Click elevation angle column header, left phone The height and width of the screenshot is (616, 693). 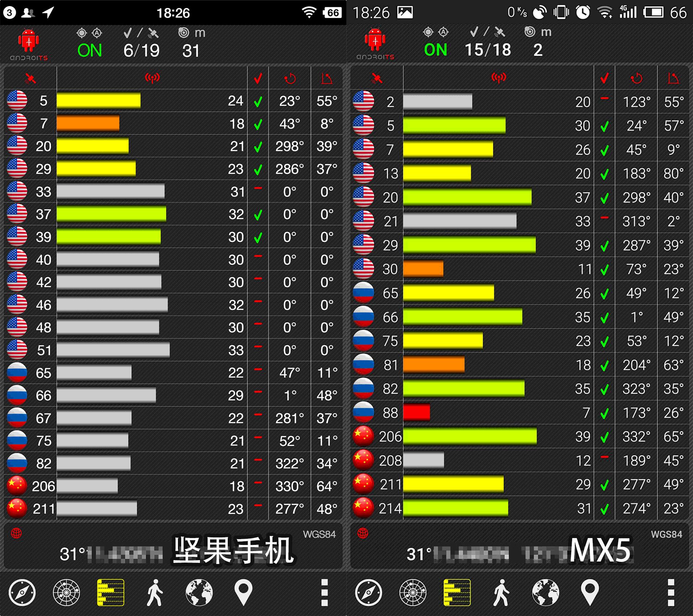point(327,78)
